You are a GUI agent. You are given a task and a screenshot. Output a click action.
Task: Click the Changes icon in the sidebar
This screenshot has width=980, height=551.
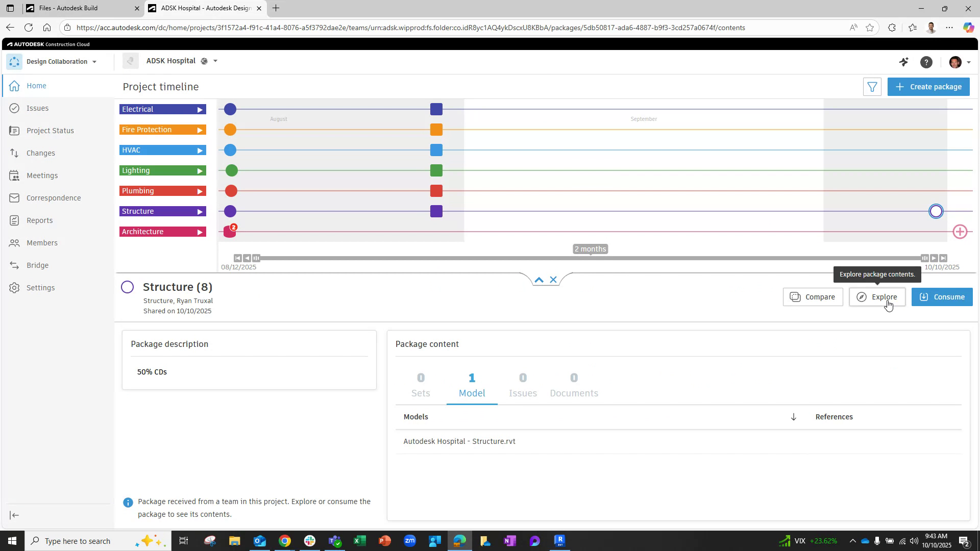point(14,153)
